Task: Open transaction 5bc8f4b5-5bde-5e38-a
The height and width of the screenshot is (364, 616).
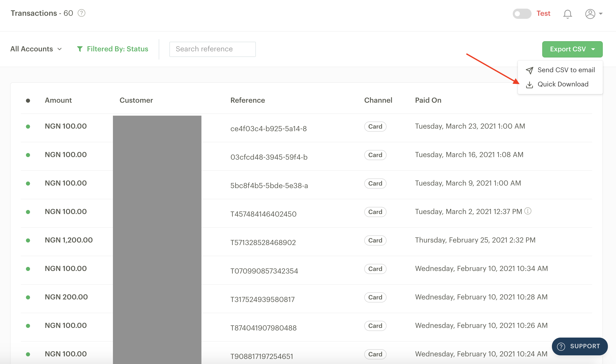Action: [269, 186]
